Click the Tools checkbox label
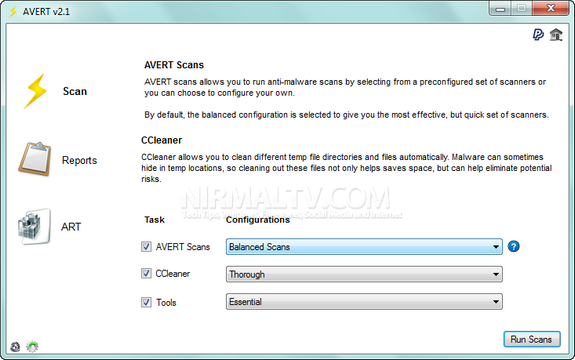The height and width of the screenshot is (360, 575). (x=166, y=302)
